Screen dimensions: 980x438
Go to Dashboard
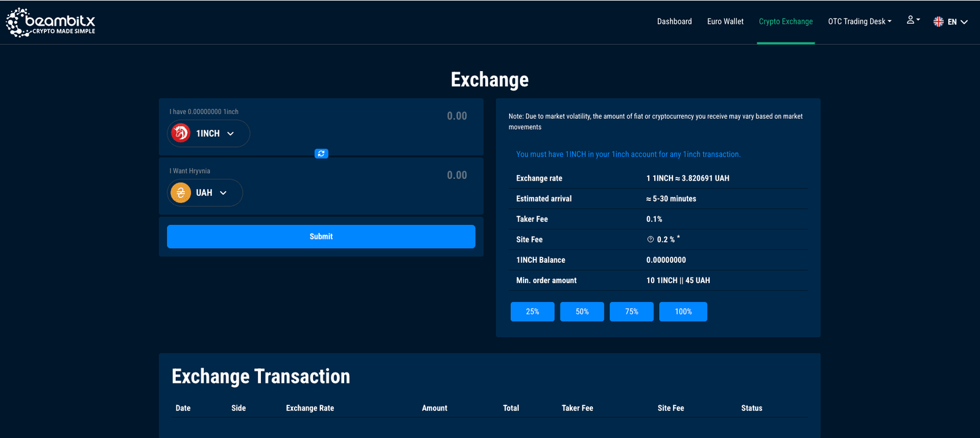tap(674, 21)
